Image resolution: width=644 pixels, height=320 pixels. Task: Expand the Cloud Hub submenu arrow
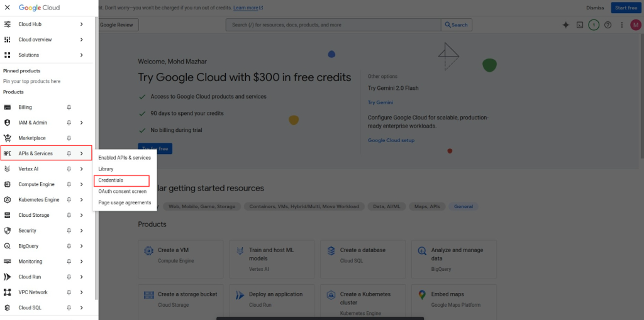coord(82,24)
